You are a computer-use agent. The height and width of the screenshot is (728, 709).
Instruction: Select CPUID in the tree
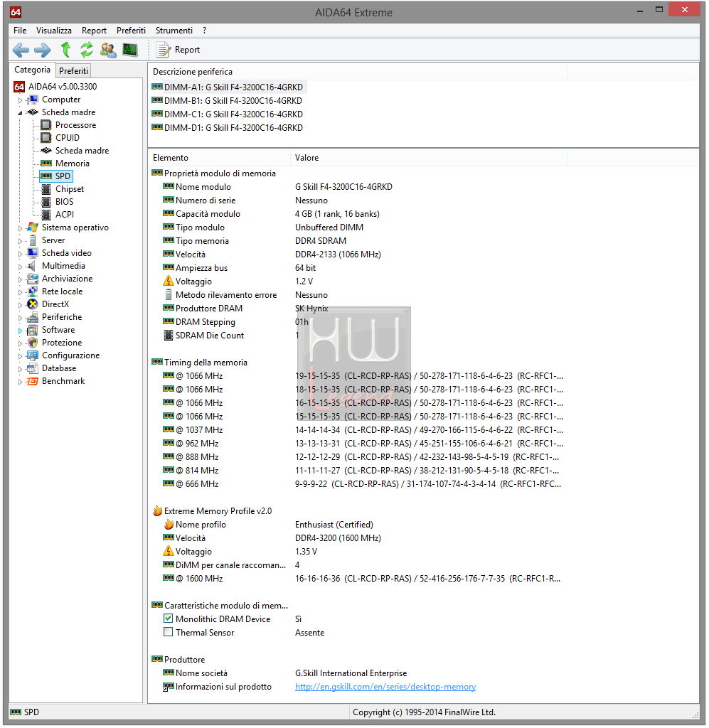[x=68, y=138]
